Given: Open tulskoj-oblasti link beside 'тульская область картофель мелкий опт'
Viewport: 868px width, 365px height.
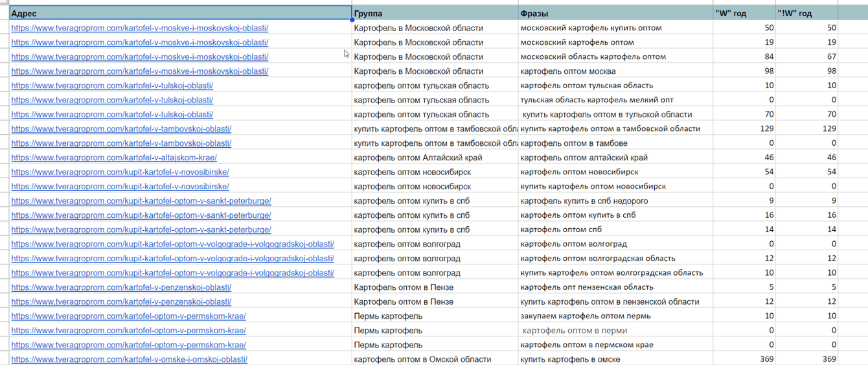Looking at the screenshot, I should 112,100.
